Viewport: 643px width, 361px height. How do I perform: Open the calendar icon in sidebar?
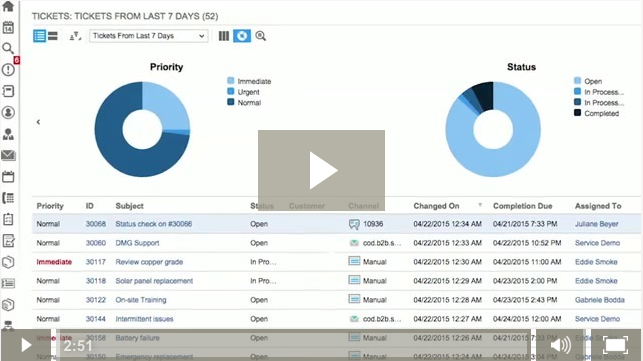8,27
